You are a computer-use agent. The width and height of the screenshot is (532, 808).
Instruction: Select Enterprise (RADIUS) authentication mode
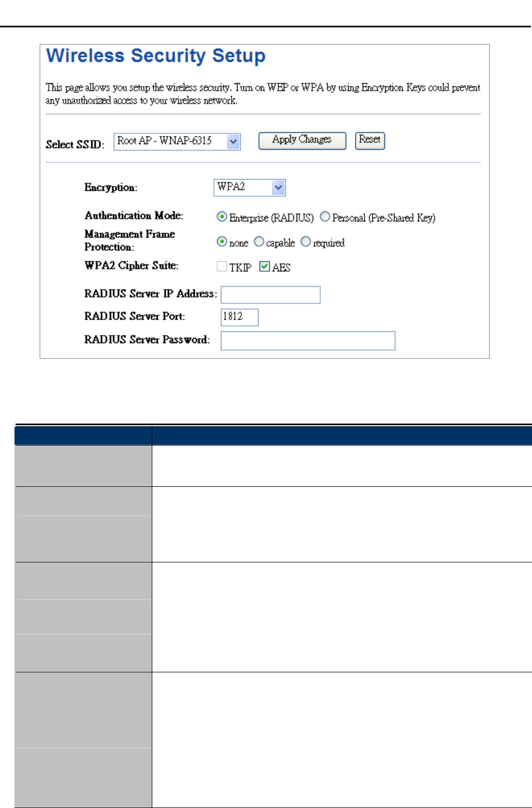tap(221, 217)
